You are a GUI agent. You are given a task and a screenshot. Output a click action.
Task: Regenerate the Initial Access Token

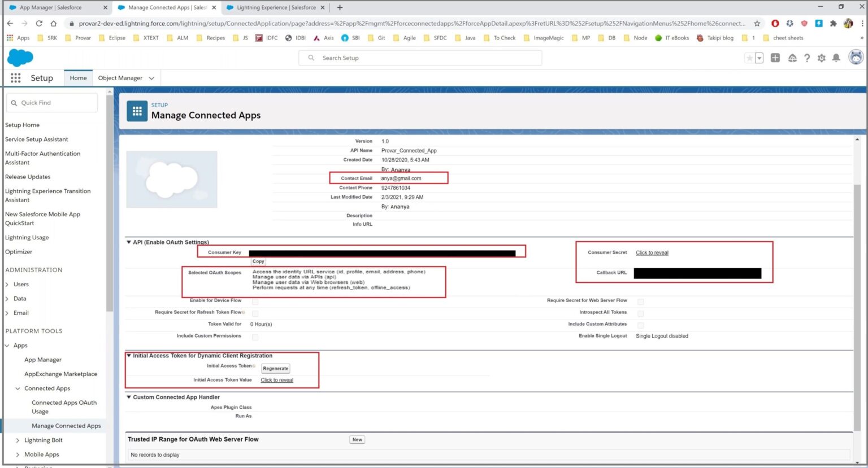[275, 368]
